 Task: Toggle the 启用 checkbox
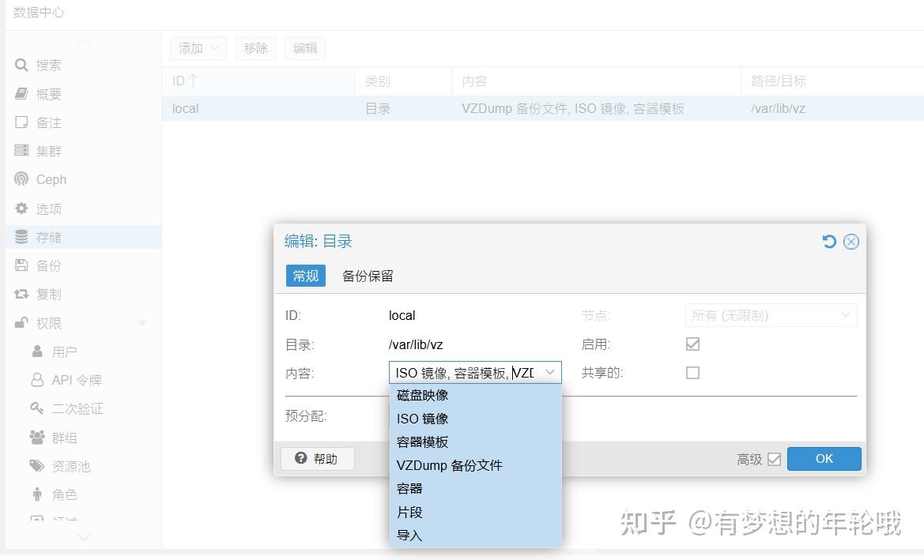pos(692,344)
